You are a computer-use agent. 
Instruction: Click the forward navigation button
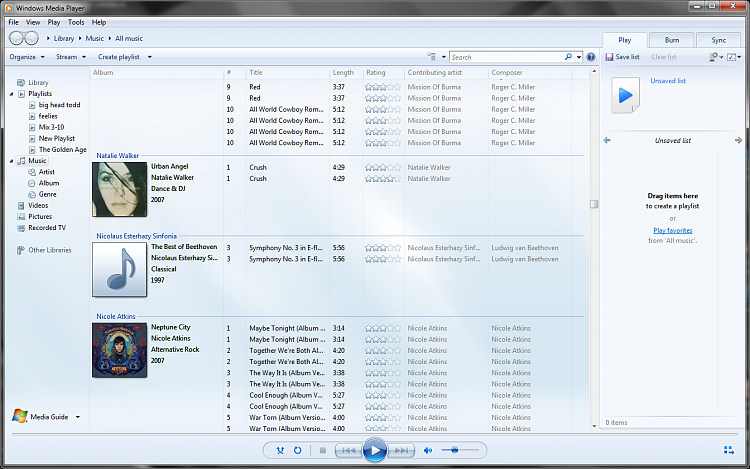[x=32, y=38]
